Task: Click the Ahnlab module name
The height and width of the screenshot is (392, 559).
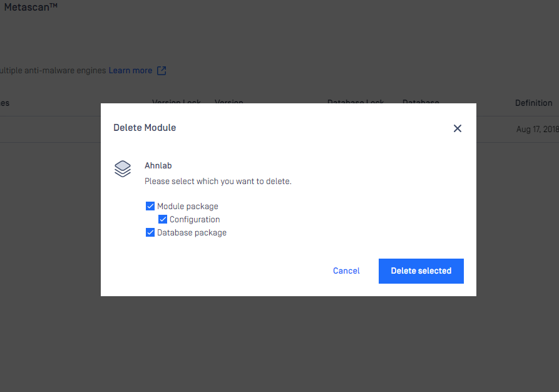Action: coord(158,165)
